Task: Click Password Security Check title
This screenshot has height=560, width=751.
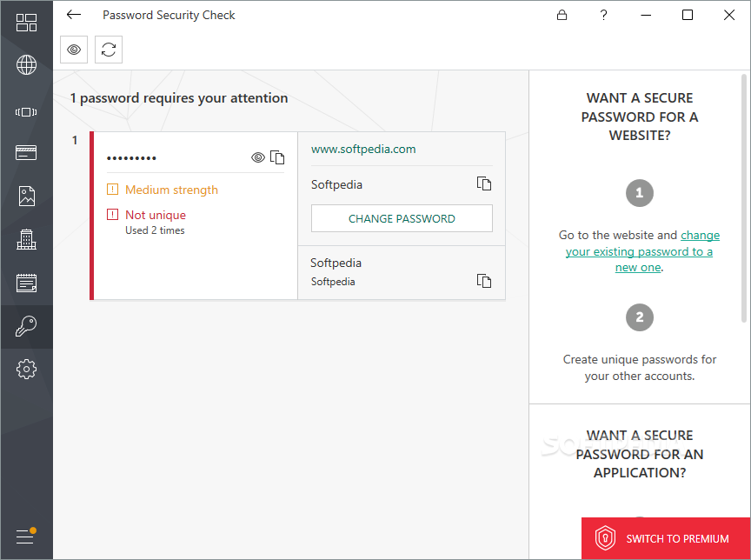Action: [x=169, y=15]
